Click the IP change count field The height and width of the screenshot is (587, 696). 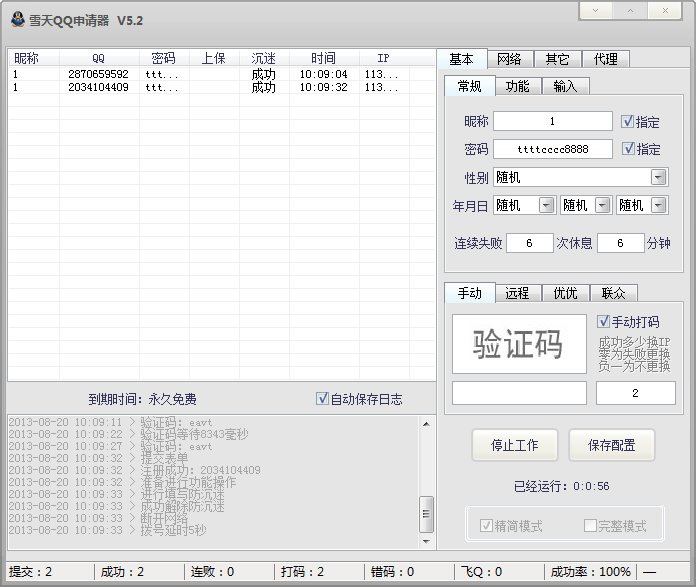tap(636, 393)
